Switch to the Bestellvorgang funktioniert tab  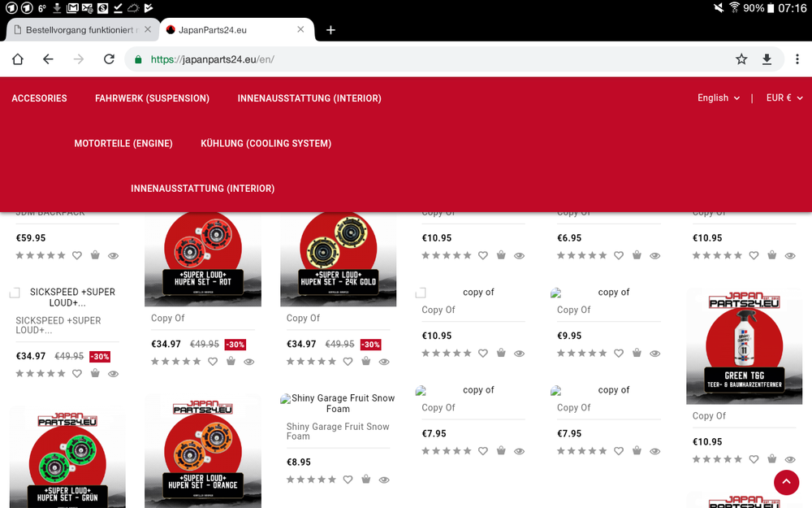coord(80,30)
